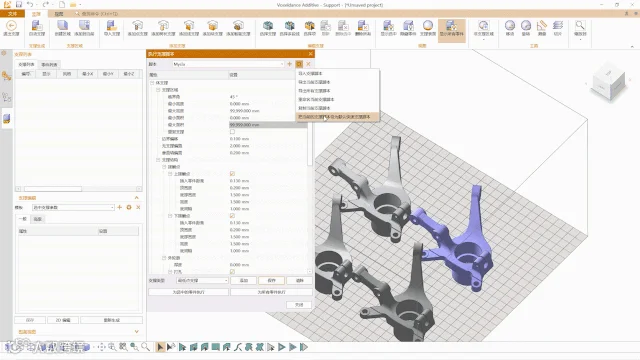Toggle the unchecked checkbox in support region
Image resolution: width=640 pixels, height=360 pixels.
(x=232, y=132)
